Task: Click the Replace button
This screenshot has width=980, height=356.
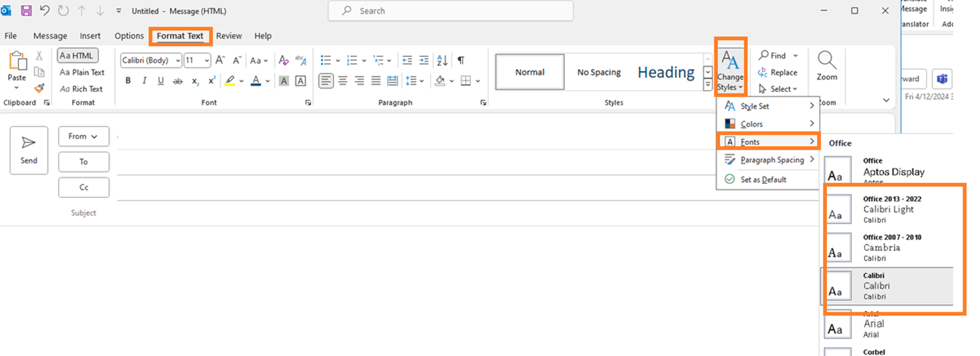Action: 778,72
